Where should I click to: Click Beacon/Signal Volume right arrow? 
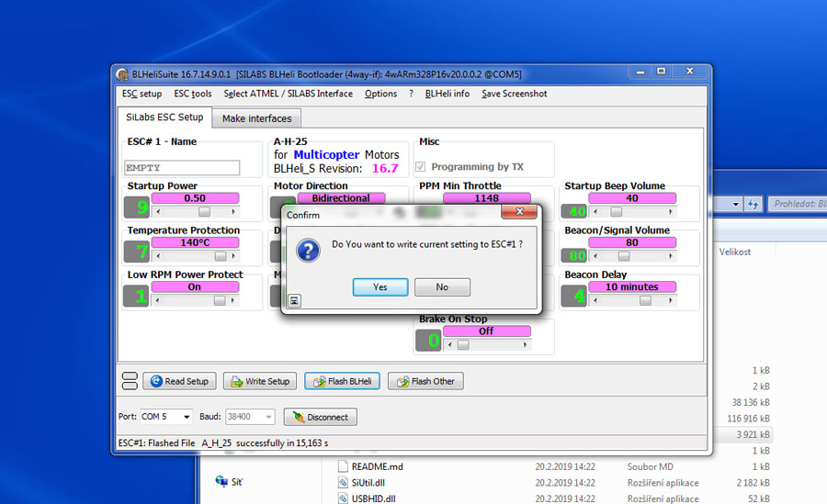pos(671,256)
